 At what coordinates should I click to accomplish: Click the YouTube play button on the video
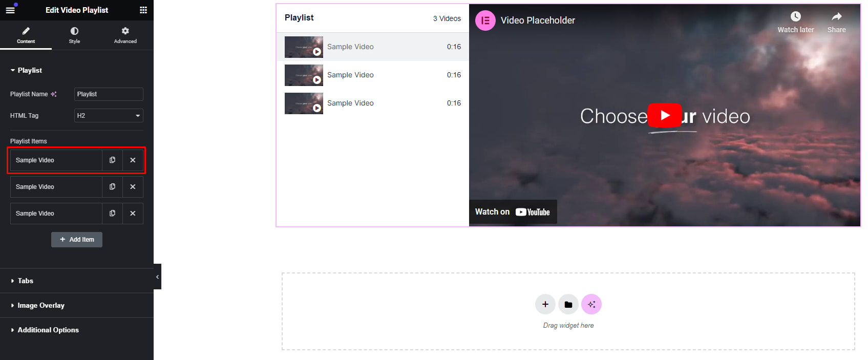pos(665,115)
